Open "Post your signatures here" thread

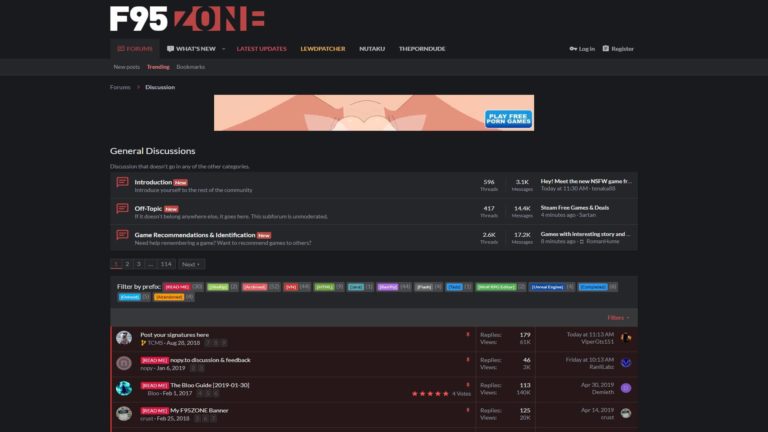tap(174, 335)
